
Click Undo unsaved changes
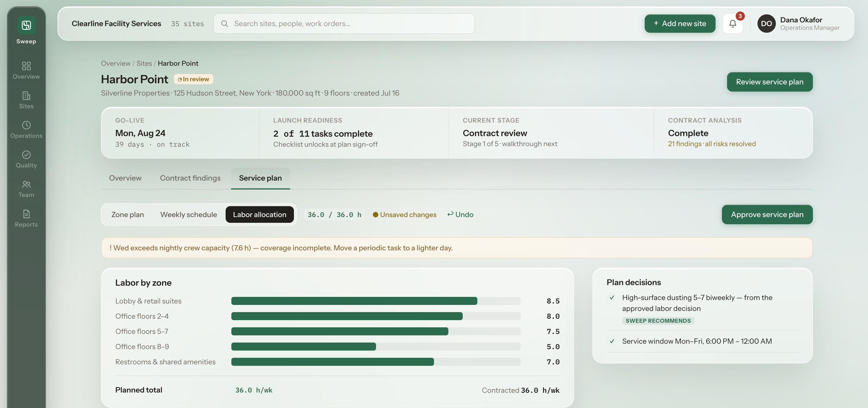click(460, 214)
